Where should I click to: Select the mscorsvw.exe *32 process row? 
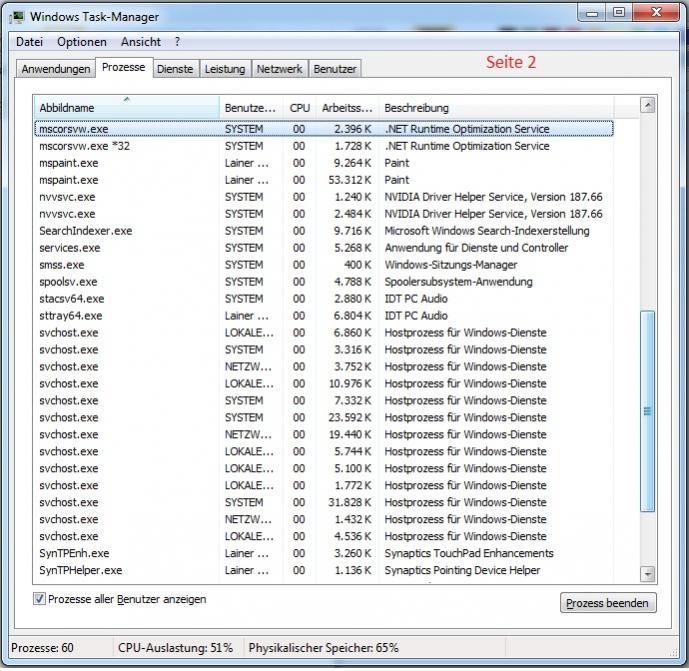point(324,146)
